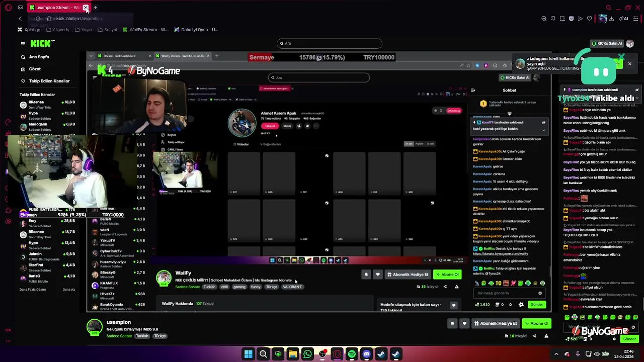
Task: Open Ana Sayfa in the sidebar
Action: point(39,57)
